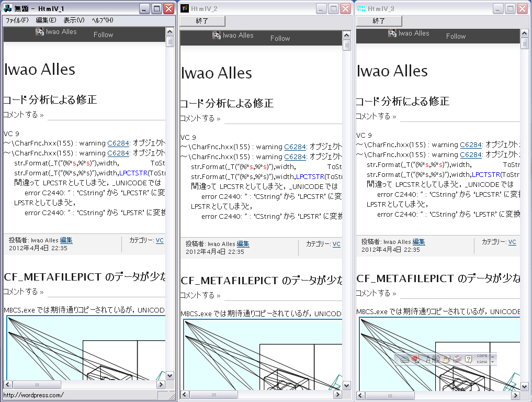Click the metafile drawing image in HtmlV_2
Viewport: 532px width, 402px height.
(263, 354)
